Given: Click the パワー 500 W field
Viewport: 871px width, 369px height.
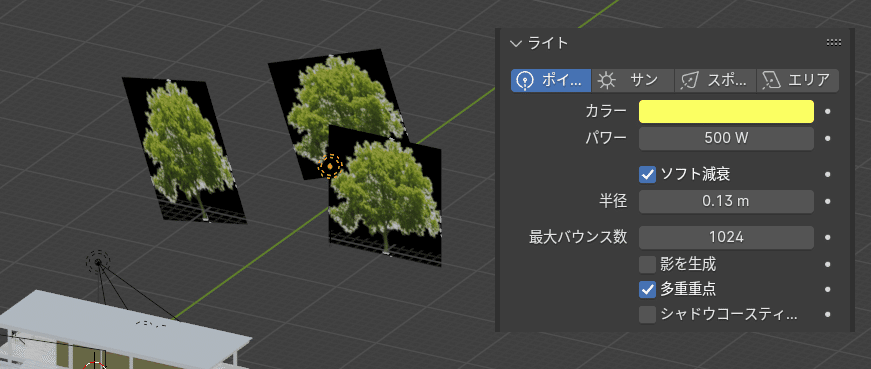Looking at the screenshot, I should click(x=726, y=138).
